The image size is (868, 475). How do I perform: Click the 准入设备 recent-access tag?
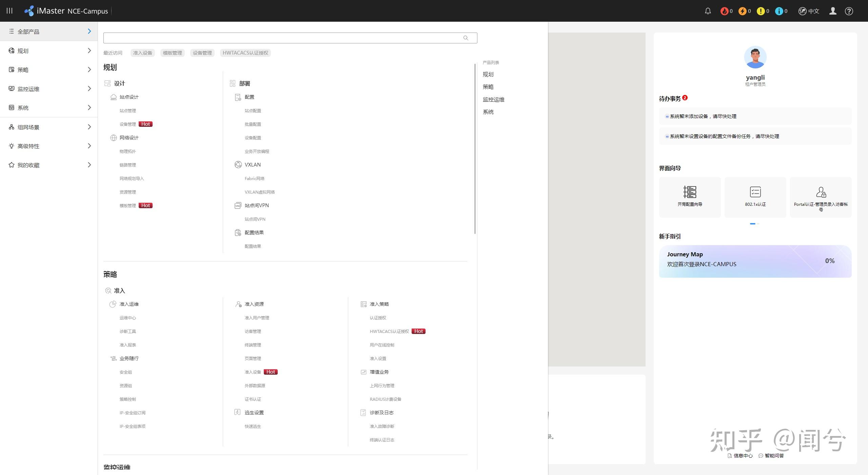[x=142, y=53]
